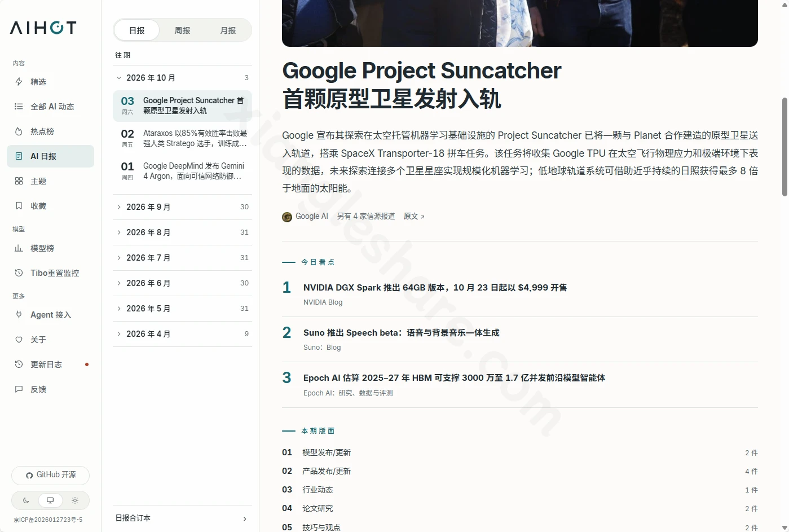789x532 pixels.
Task: Expand the 2026 年 6 月 group
Action: tap(182, 283)
